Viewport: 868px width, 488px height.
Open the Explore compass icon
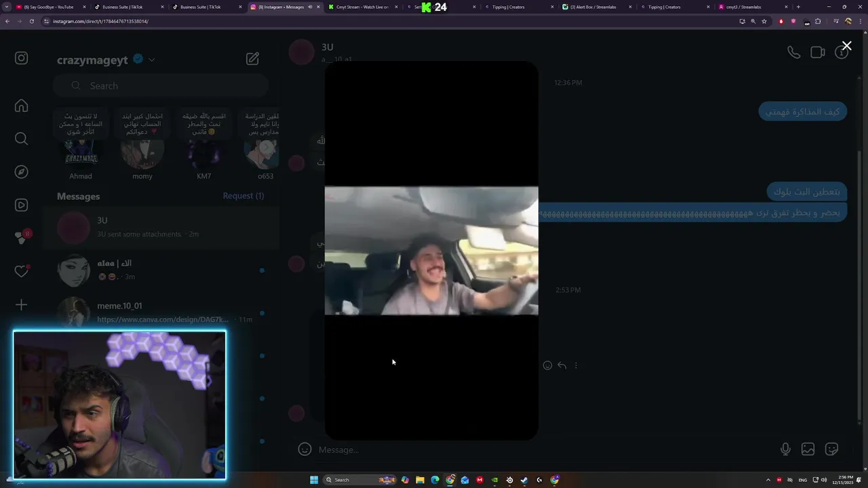click(21, 172)
